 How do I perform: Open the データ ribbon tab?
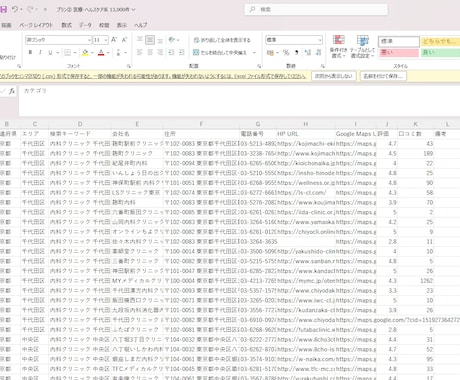85,25
